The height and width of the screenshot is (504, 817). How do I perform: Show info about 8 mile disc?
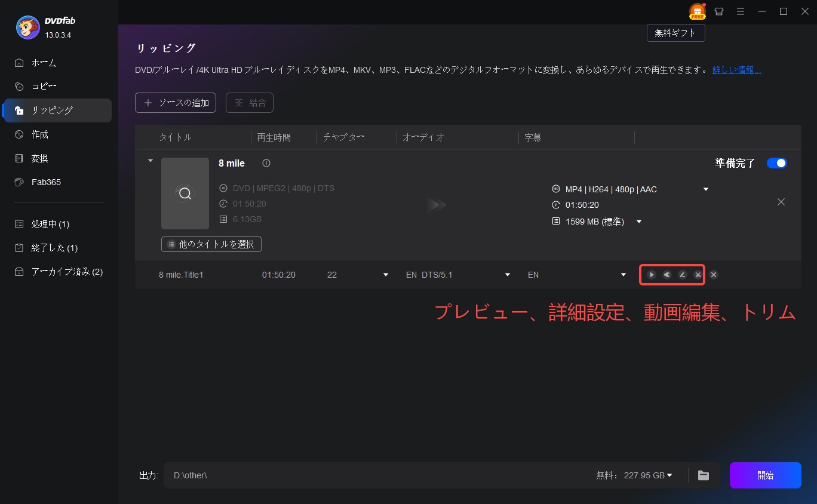[266, 163]
